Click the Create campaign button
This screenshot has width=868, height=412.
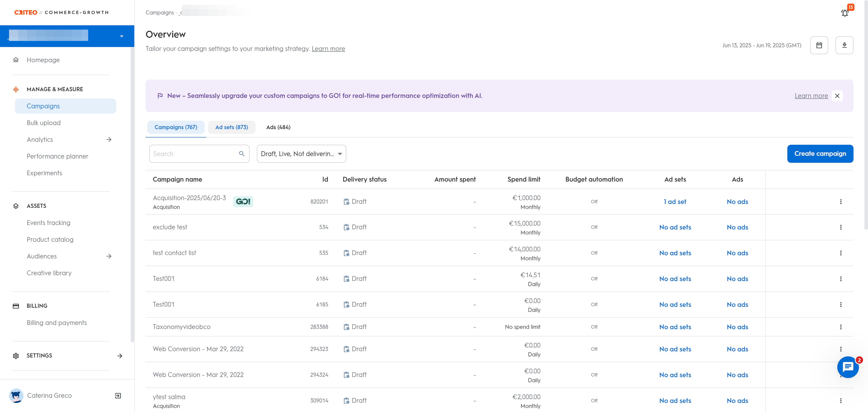[820, 154]
